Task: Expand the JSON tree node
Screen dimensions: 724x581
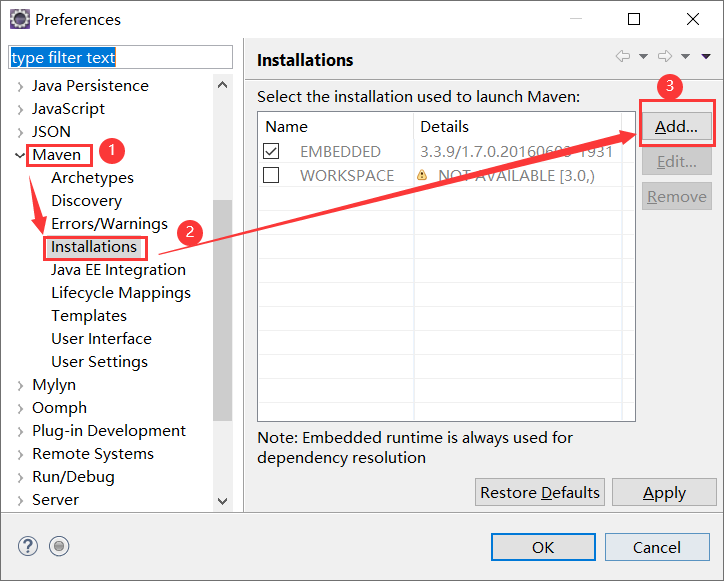Action: click(20, 133)
